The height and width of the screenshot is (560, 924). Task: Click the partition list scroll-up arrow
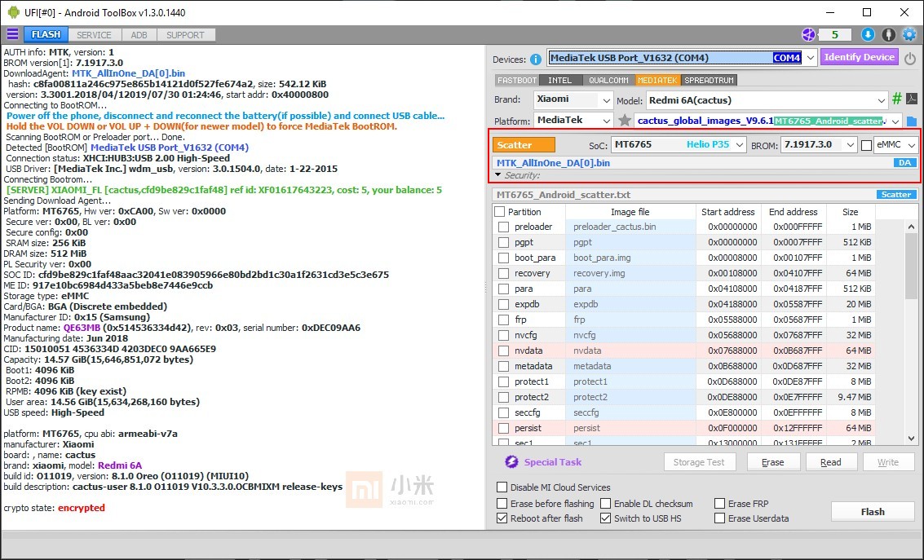pyautogui.click(x=911, y=227)
